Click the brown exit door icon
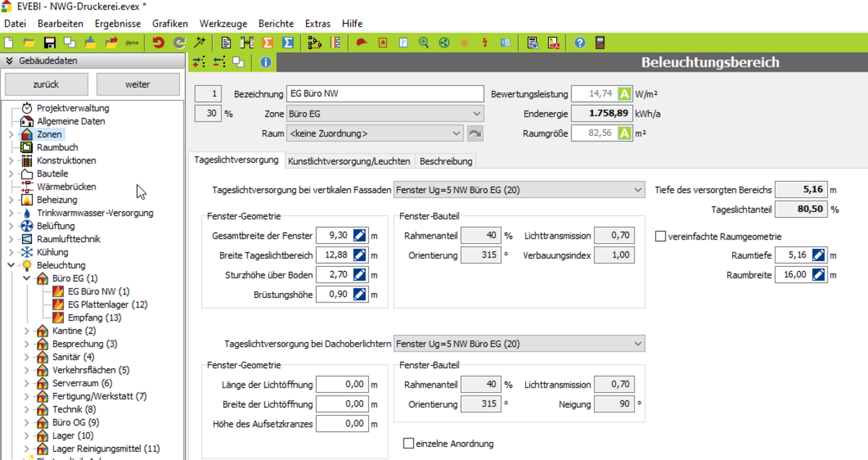Image resolution: width=868 pixels, height=460 pixels. click(599, 43)
